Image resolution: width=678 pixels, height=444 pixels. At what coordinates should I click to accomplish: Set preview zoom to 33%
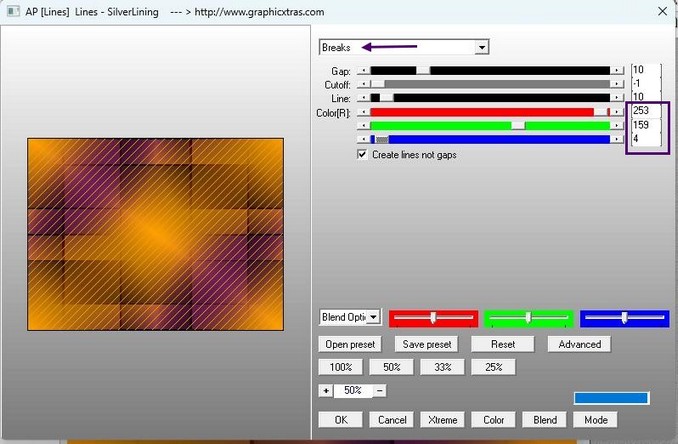[442, 367]
